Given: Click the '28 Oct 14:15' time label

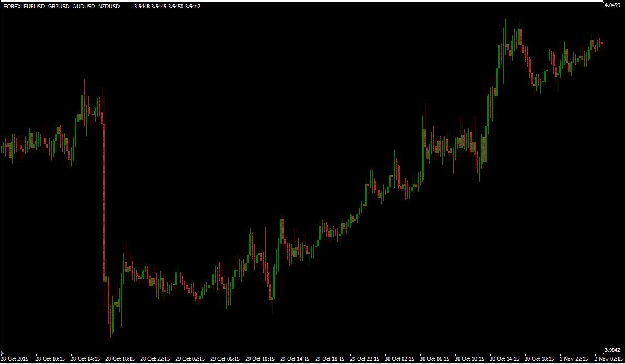Looking at the screenshot, I should [85, 359].
